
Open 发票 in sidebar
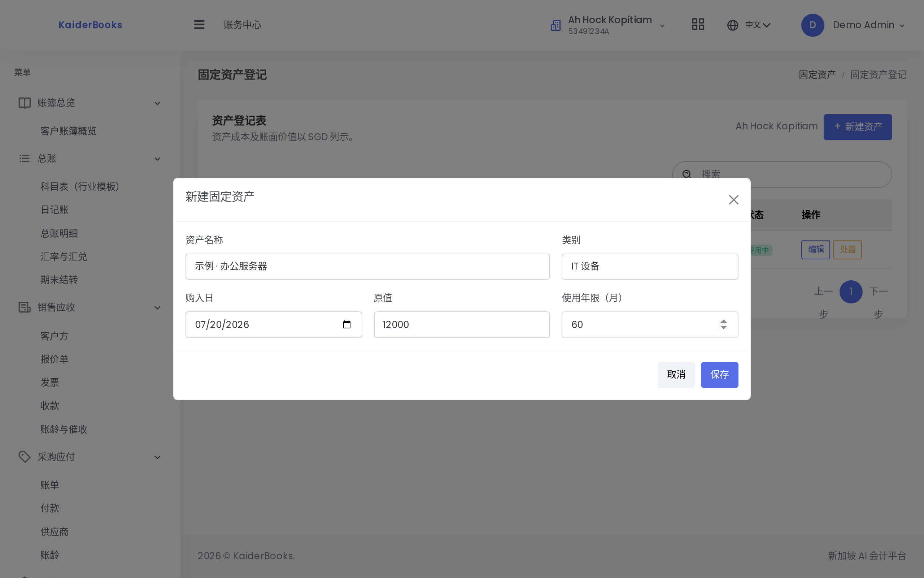tap(50, 382)
